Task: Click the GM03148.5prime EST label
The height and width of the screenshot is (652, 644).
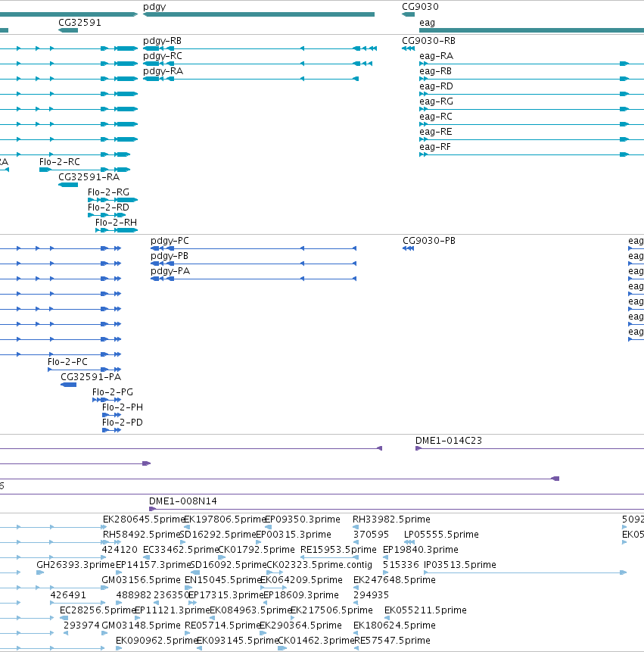Action: [141, 625]
